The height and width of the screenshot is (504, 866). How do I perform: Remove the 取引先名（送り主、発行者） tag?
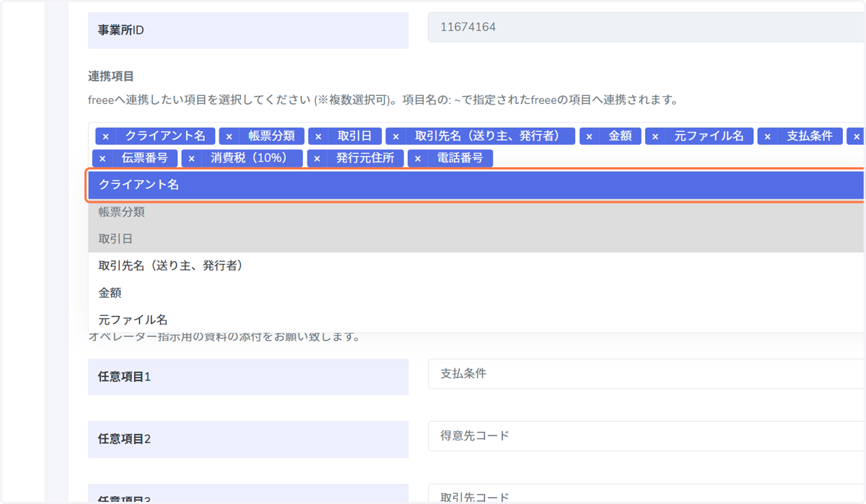click(x=395, y=136)
